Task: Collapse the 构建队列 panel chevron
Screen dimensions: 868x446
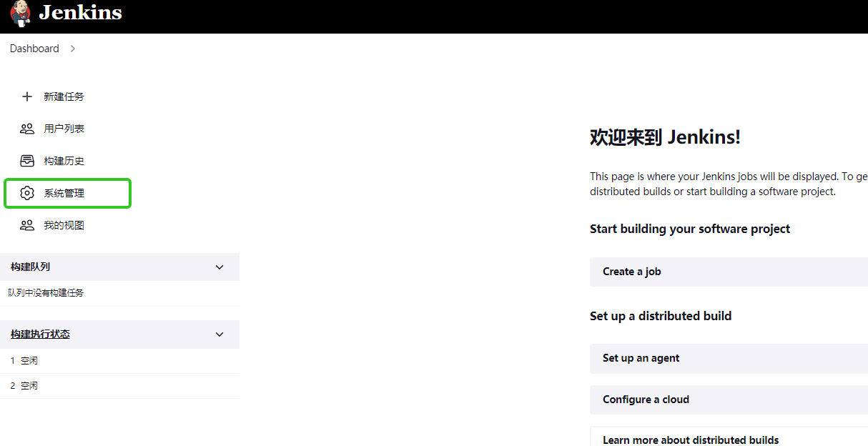Action: 220,267
